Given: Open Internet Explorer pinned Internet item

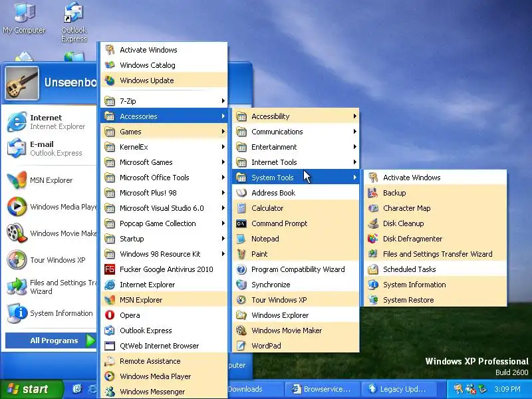Looking at the screenshot, I should click(51, 122).
